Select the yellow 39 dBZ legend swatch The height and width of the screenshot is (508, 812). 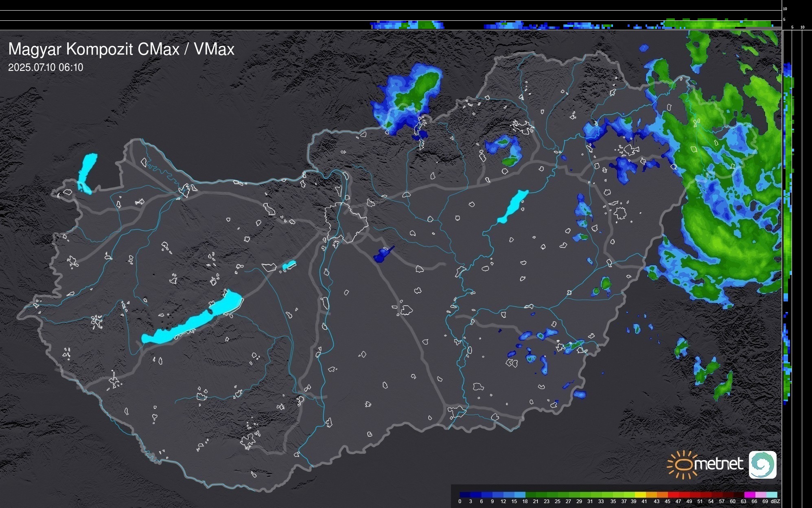pyautogui.click(x=640, y=495)
